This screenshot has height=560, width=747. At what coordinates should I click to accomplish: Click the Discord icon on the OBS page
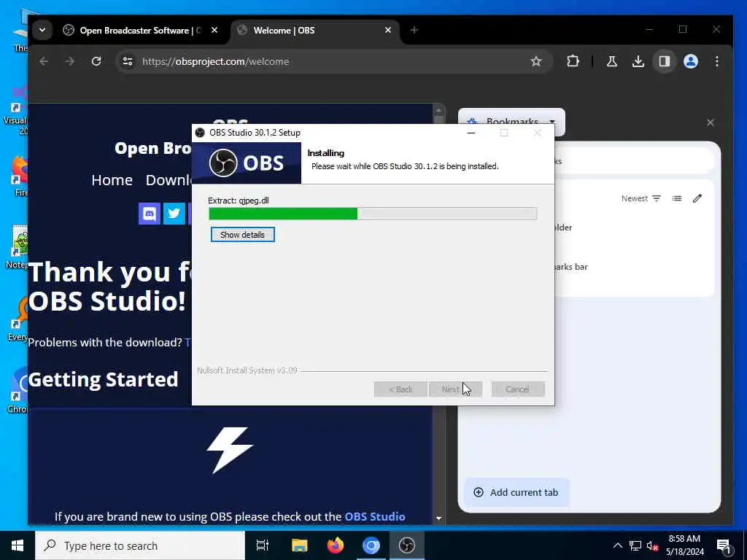(150, 214)
